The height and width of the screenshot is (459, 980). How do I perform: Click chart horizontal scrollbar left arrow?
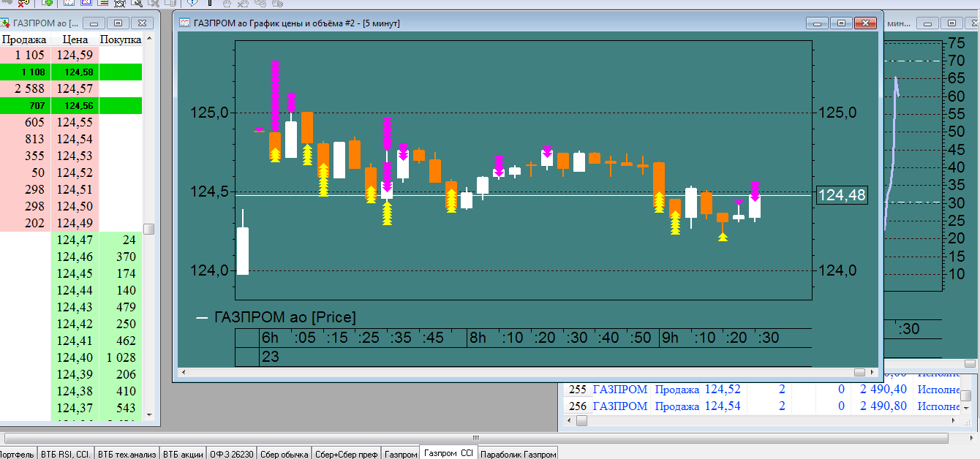pyautogui.click(x=184, y=373)
